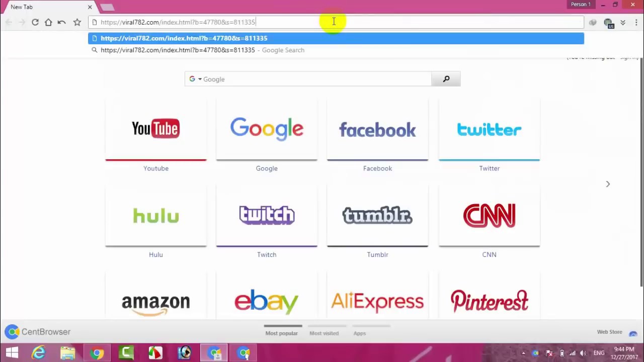644x362 pixels.
Task: Click the Youtube label under its tile
Action: 156,168
